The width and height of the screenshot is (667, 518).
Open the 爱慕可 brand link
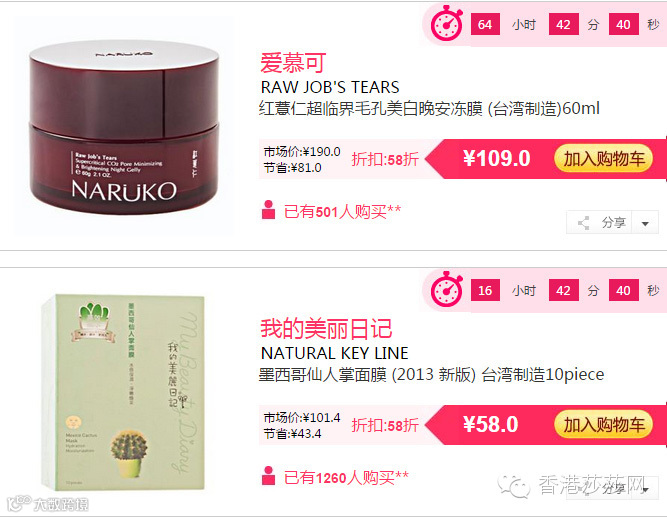pyautogui.click(x=293, y=63)
